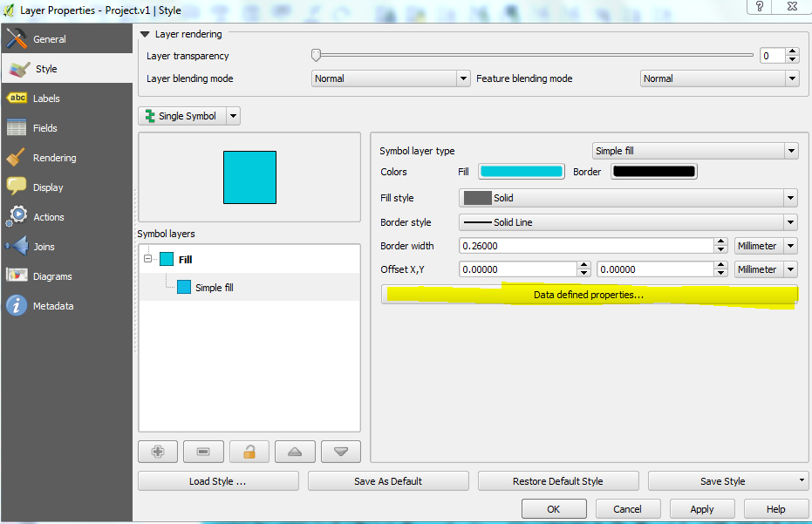Click the Offset X input field
The image size is (812, 524).
click(x=518, y=269)
